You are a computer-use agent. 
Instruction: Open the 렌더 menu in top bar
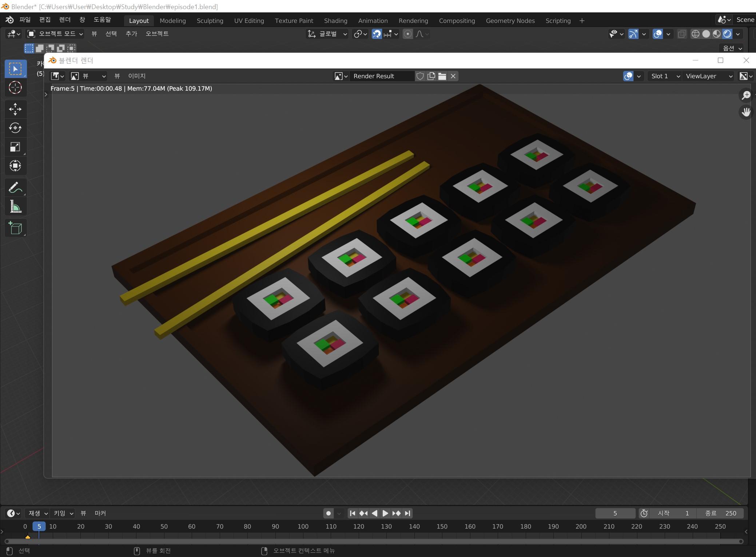pyautogui.click(x=65, y=20)
